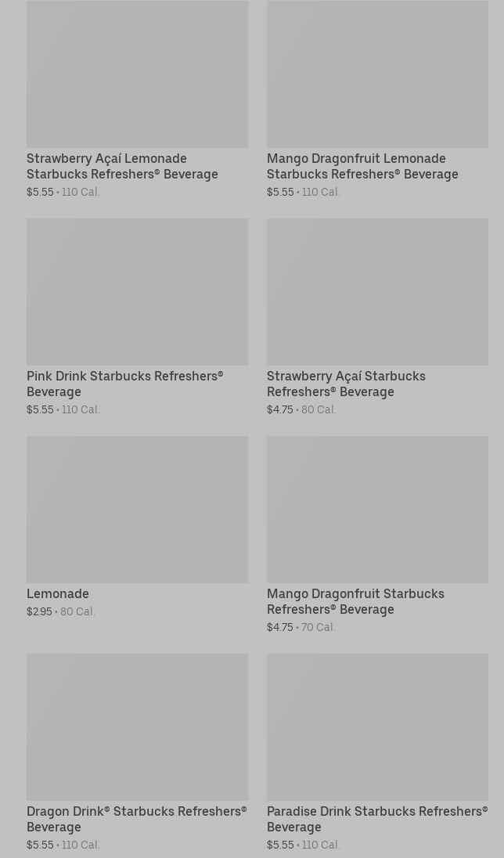Click the Mango Dragonfruit Refreshers product image
The height and width of the screenshot is (858, 504).
tap(377, 509)
